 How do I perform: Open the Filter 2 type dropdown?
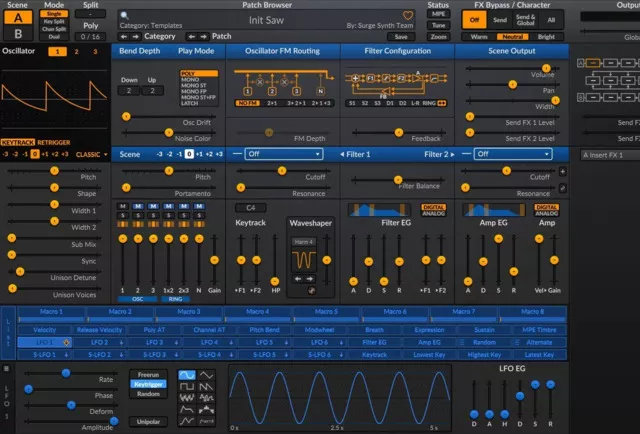click(x=511, y=154)
